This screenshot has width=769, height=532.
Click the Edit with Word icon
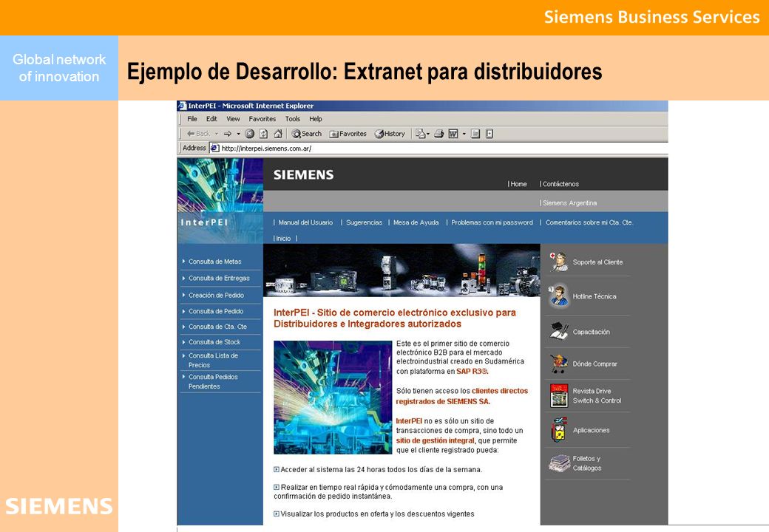click(x=453, y=134)
